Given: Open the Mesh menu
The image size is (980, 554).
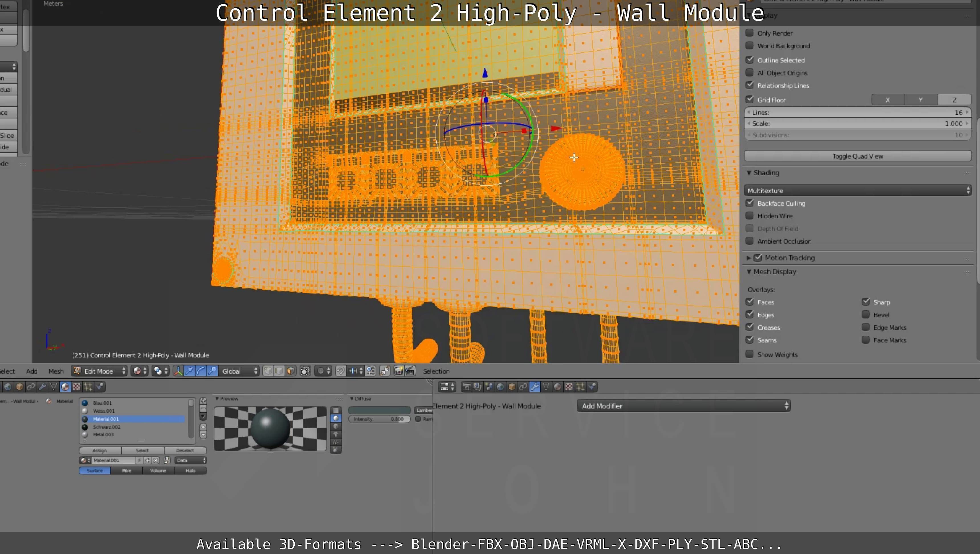Looking at the screenshot, I should click(x=56, y=371).
